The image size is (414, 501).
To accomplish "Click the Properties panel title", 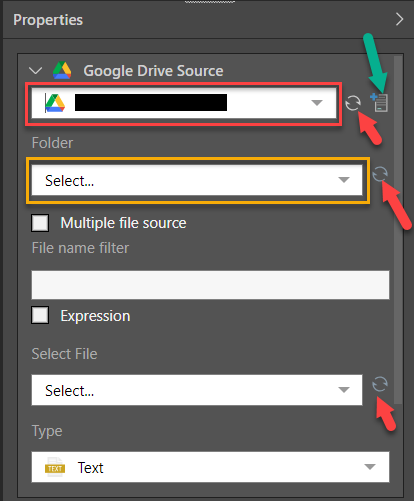I will (48, 20).
